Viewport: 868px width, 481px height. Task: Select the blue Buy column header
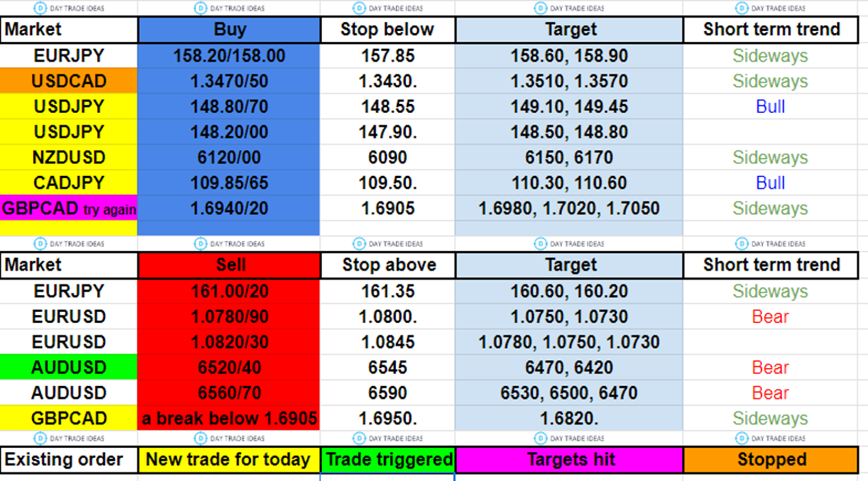229,30
